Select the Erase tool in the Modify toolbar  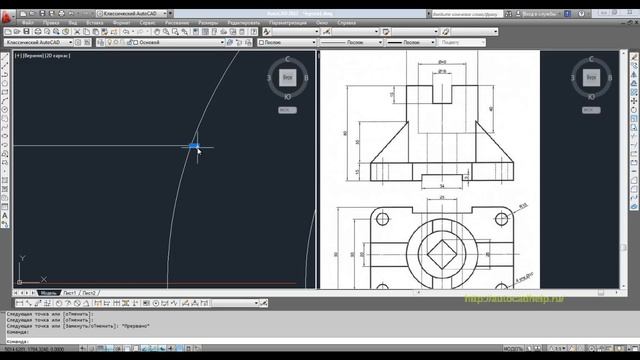(x=634, y=56)
